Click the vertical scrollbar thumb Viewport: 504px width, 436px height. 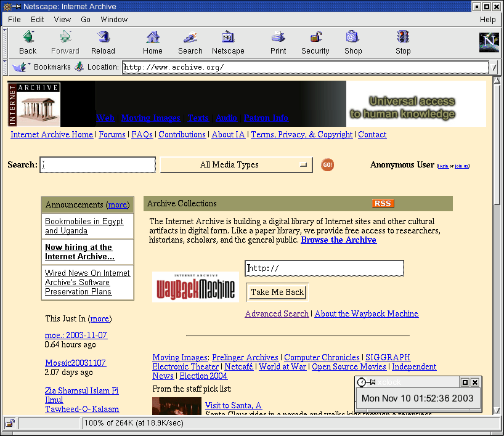coord(497,144)
